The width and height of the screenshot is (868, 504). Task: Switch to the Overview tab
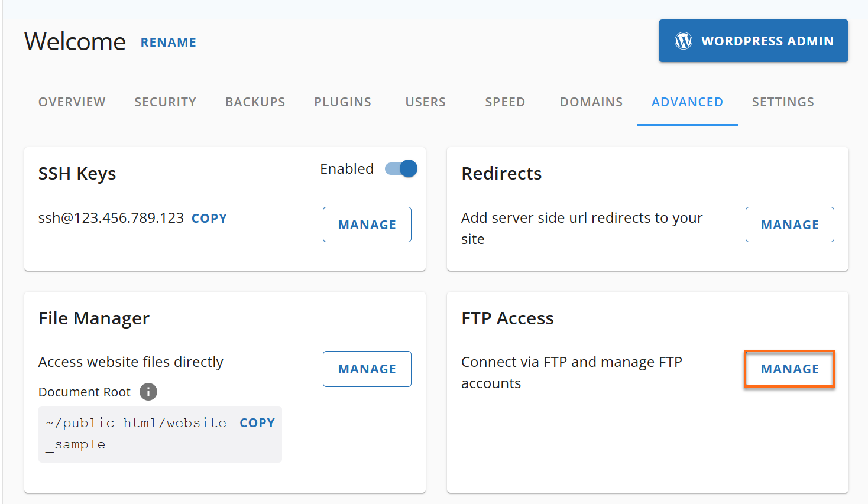click(72, 102)
